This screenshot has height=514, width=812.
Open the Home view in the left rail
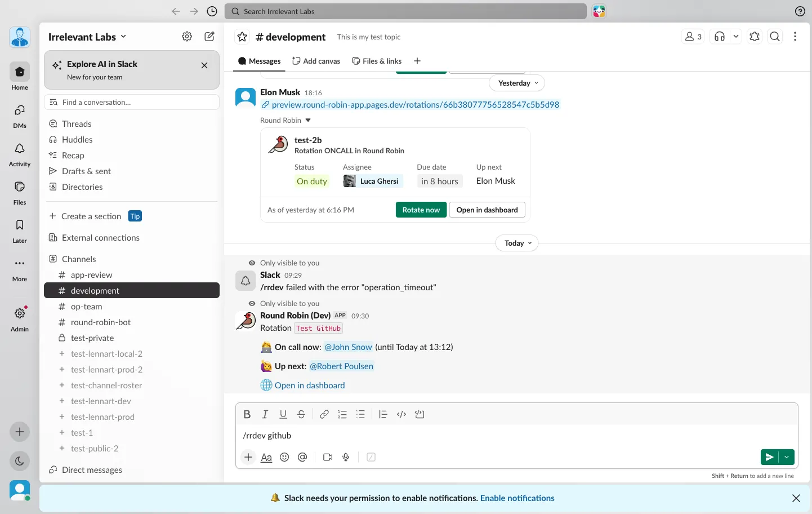pyautogui.click(x=20, y=76)
